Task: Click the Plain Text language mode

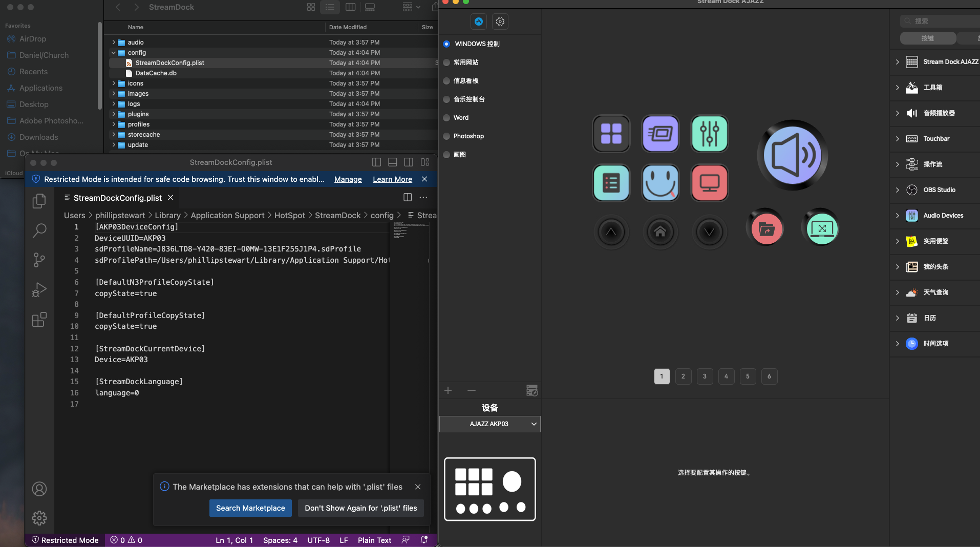Action: click(x=374, y=540)
